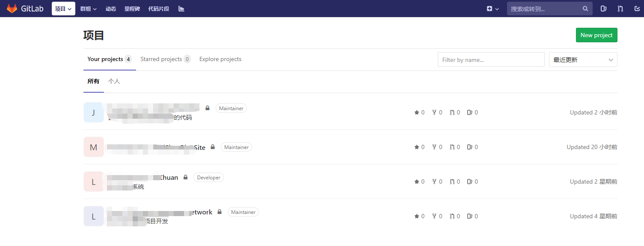644x246 pixels.
Task: Click the GitLab logo in the navbar
Action: tap(25, 9)
